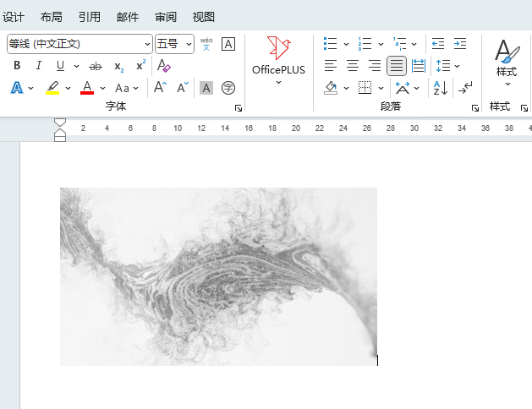This screenshot has height=409, width=532.
Task: Toggle Bold formatting
Action: [x=17, y=65]
